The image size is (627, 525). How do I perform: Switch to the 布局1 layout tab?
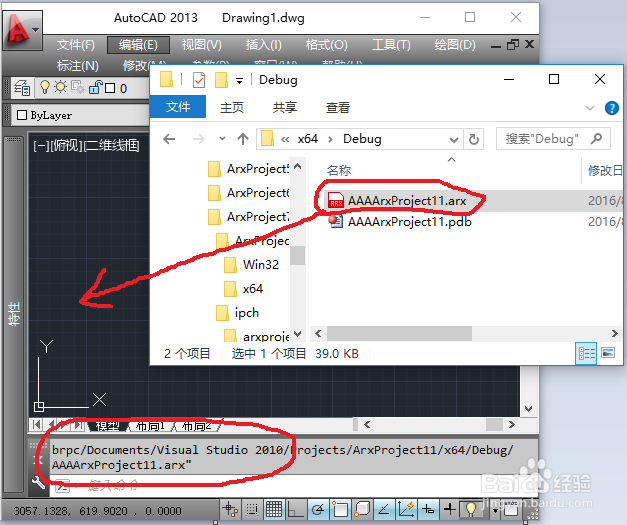coord(150,426)
